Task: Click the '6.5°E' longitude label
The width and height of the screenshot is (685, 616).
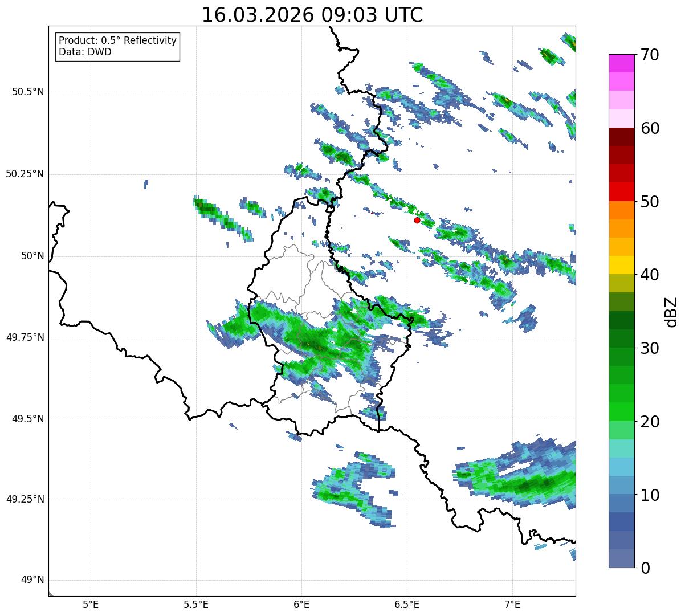Action: (407, 604)
